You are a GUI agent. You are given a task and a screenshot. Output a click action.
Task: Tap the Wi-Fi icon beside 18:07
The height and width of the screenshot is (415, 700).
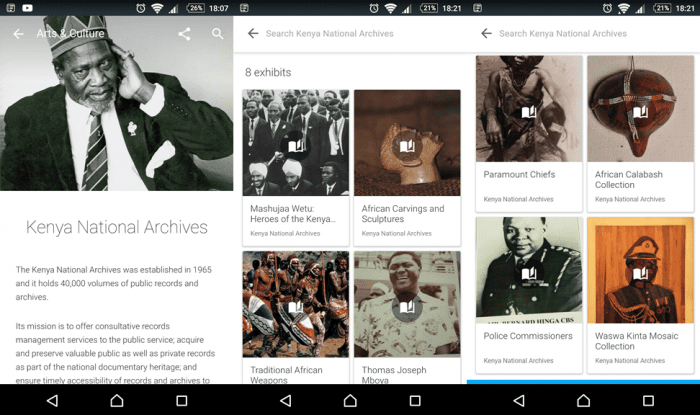tap(157, 8)
